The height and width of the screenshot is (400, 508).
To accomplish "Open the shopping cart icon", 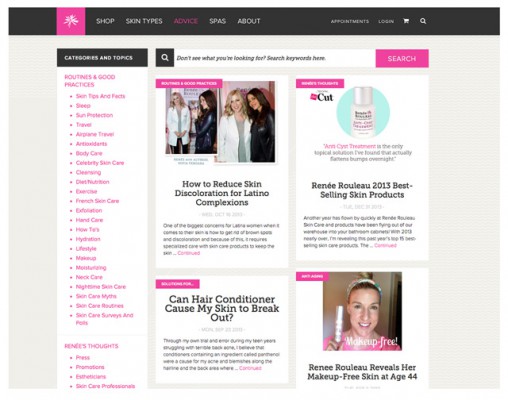I will [406, 21].
